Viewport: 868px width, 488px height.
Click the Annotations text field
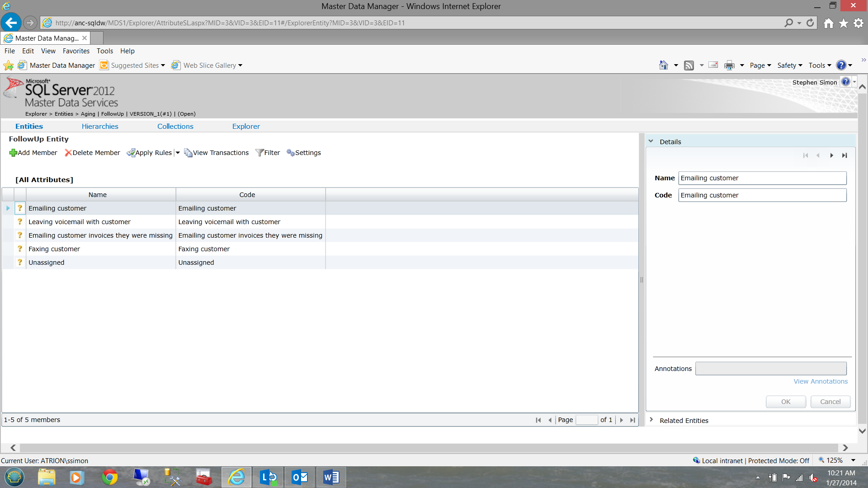click(x=771, y=369)
